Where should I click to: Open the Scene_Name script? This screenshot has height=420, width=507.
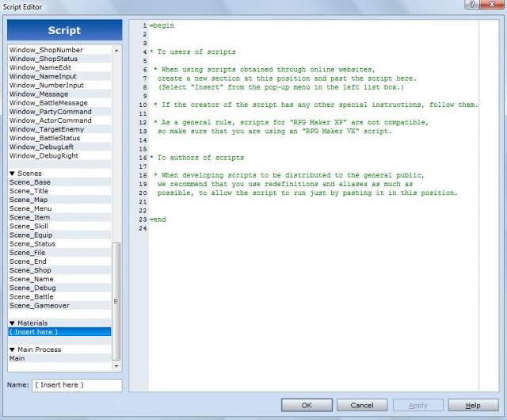pos(60,279)
